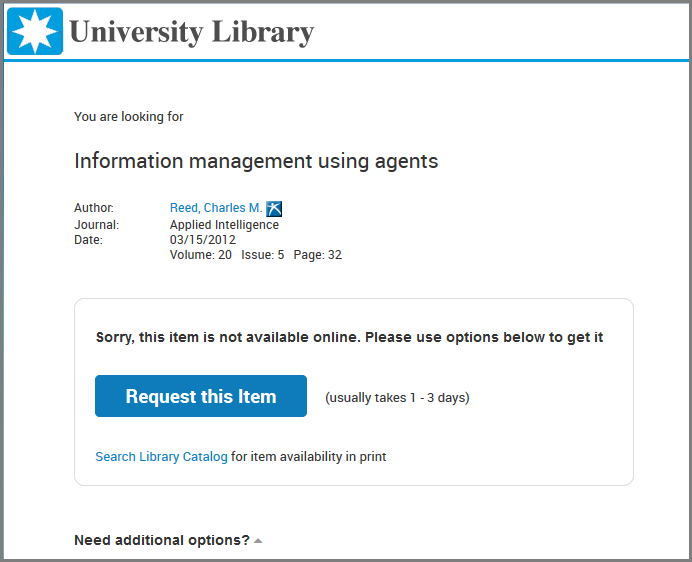Click the Journal: field label

(x=96, y=225)
